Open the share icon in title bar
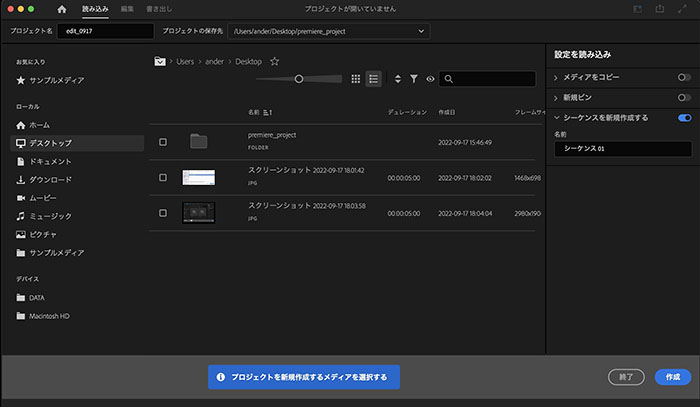700x407 pixels. (659, 9)
